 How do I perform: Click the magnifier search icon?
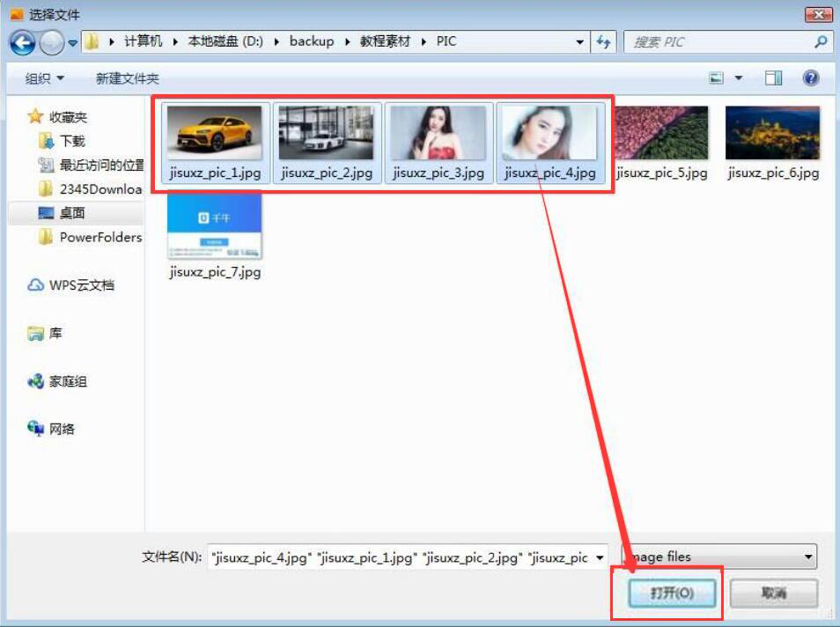point(821,41)
